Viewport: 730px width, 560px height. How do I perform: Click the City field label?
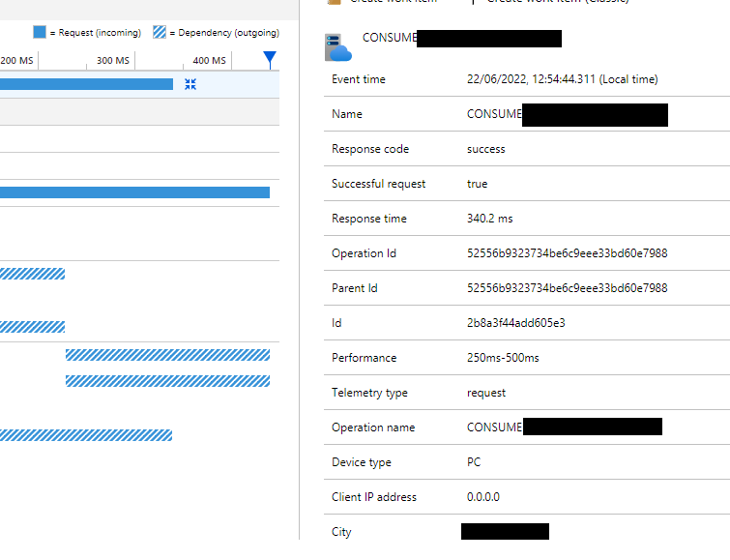341,532
